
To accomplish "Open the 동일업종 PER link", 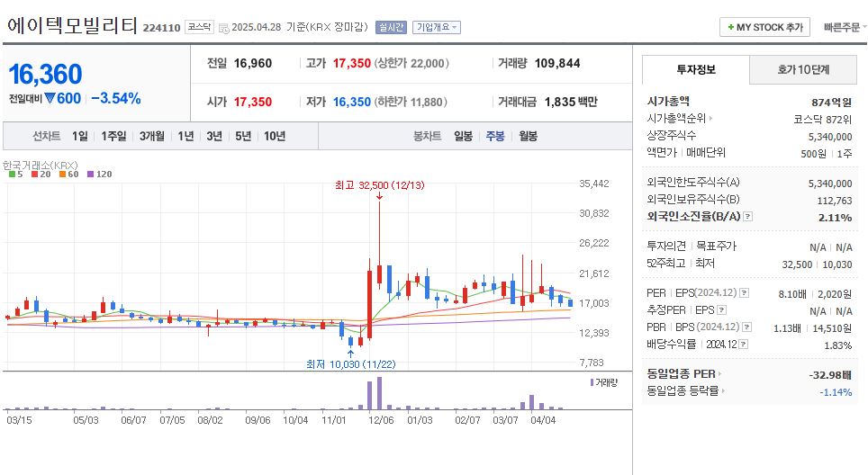I will 683,374.
